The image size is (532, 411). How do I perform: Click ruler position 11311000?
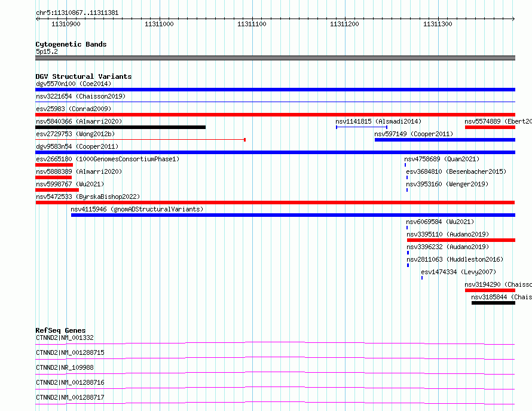click(x=159, y=24)
